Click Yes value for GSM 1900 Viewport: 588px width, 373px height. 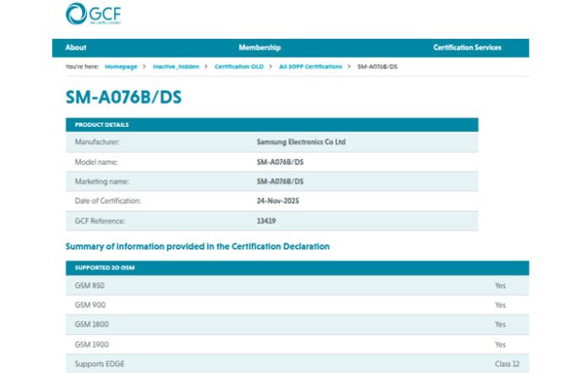pos(500,344)
